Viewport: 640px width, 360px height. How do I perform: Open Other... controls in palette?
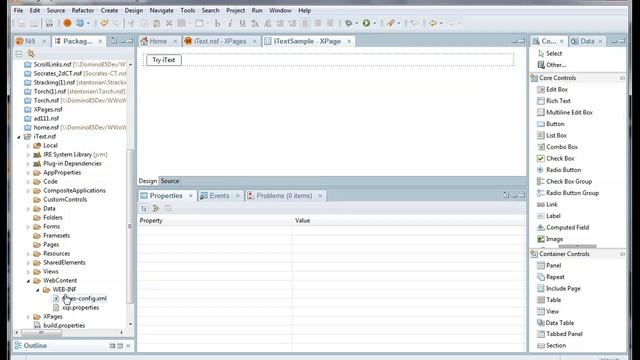pos(551,65)
